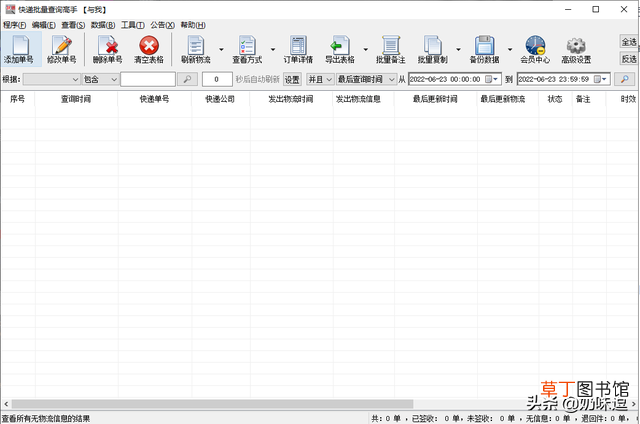Open the 查看(S) menu
This screenshot has height=424, width=640.
point(73,25)
